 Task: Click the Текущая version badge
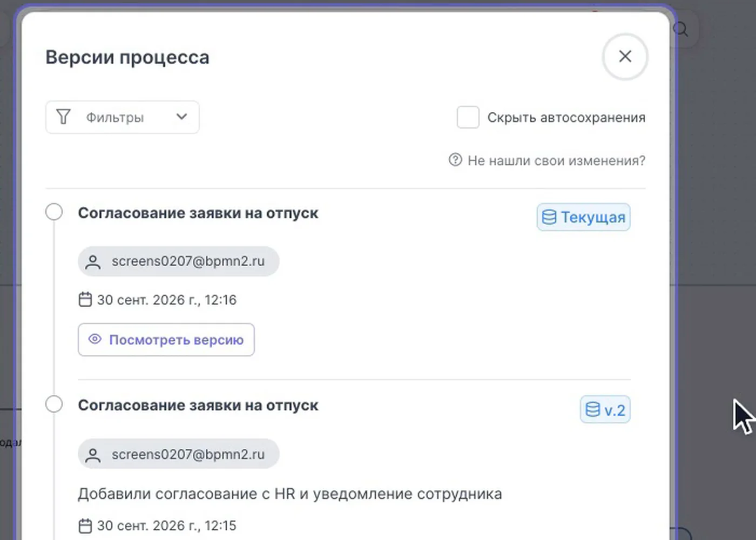(583, 217)
